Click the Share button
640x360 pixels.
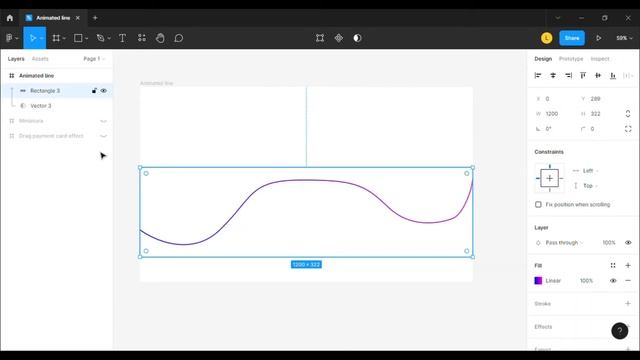(572, 38)
